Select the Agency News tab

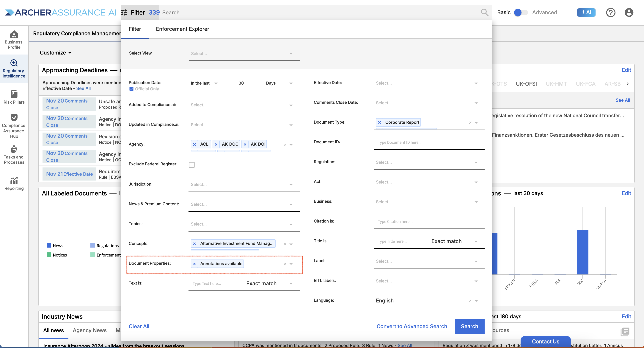pyautogui.click(x=89, y=330)
